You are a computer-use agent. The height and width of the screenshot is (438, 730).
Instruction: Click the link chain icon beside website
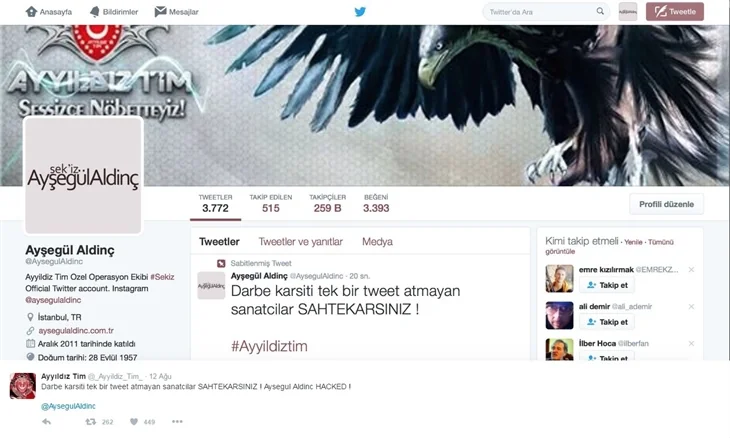(x=30, y=330)
